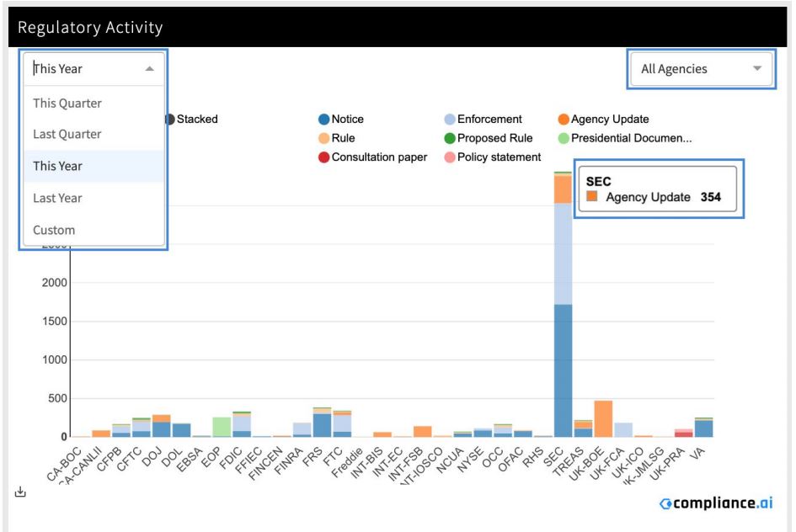796x532 pixels.
Task: Click the SEC axis label
Action: [x=553, y=457]
